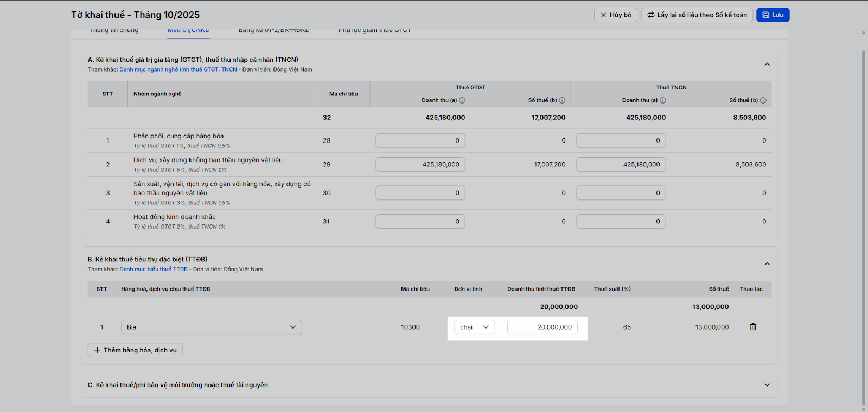Open Danh mục ngành nghề tính thuế link
Viewport: 868px width, 412px height.
click(178, 69)
